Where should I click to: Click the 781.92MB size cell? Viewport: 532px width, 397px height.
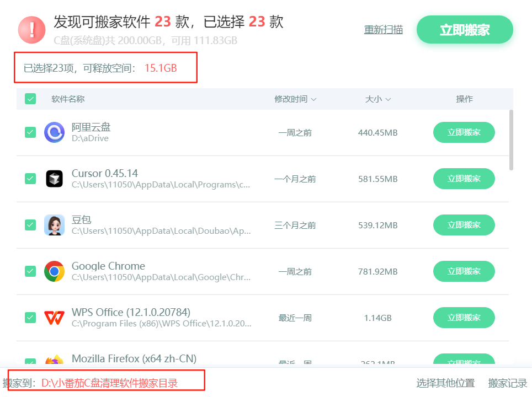coord(377,272)
